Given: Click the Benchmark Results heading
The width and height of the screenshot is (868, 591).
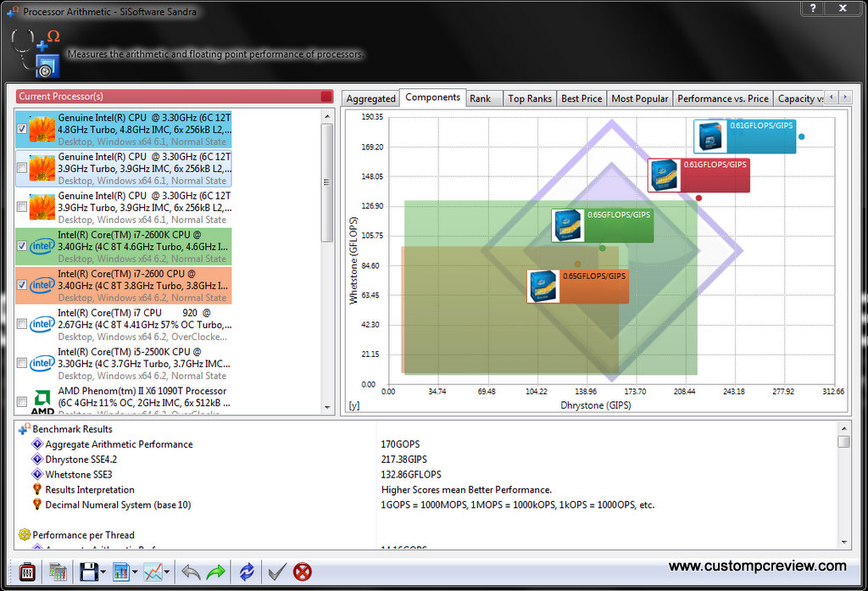Looking at the screenshot, I should [x=72, y=429].
